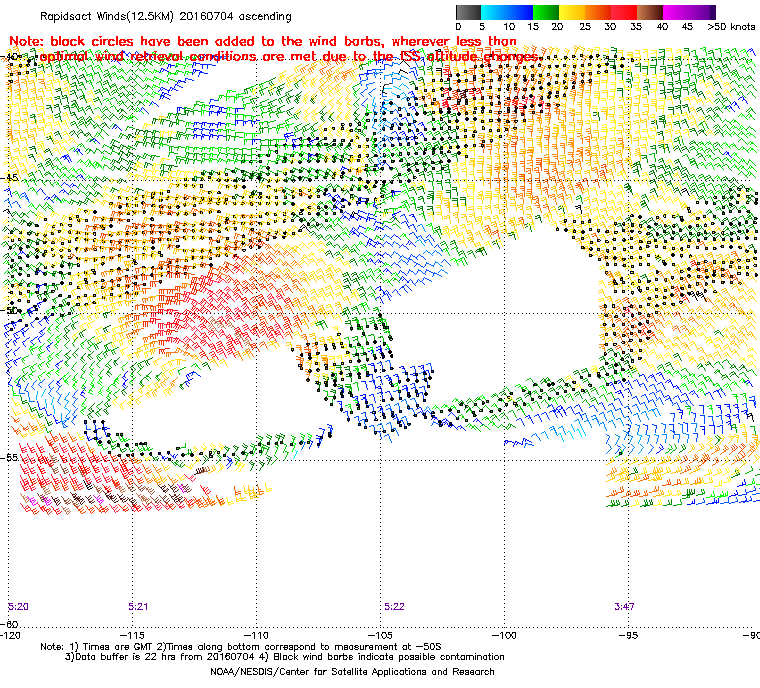Click the legend tick label '45'
760x688 pixels.
click(687, 27)
